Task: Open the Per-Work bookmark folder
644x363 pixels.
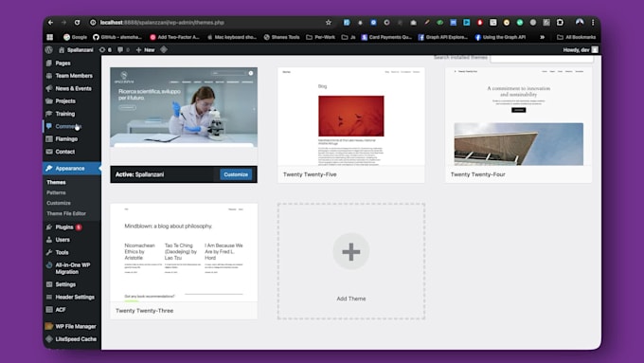Action: click(x=321, y=37)
